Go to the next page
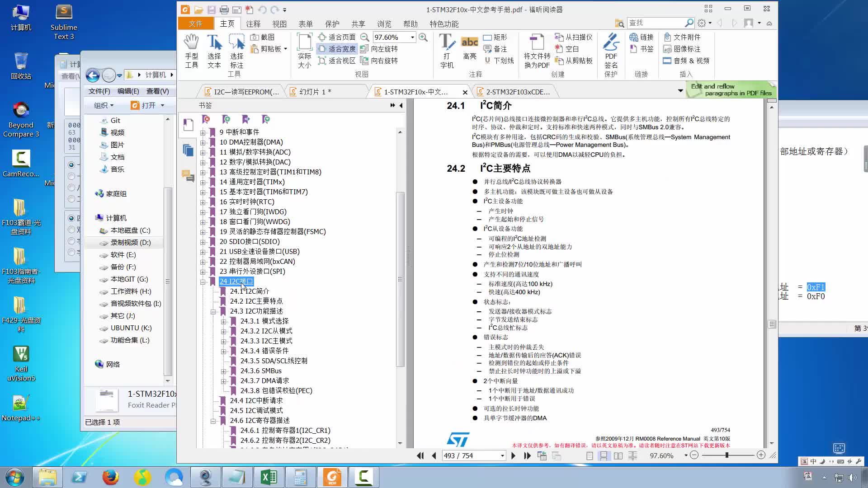 click(513, 455)
